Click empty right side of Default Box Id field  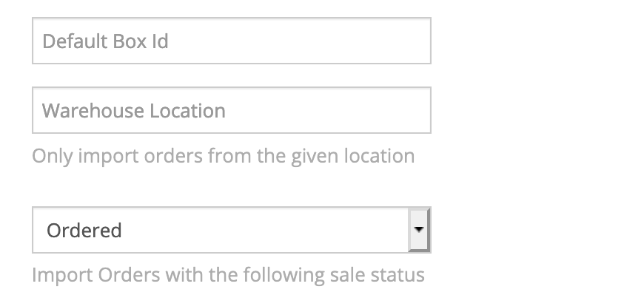pyautogui.click(x=329, y=41)
